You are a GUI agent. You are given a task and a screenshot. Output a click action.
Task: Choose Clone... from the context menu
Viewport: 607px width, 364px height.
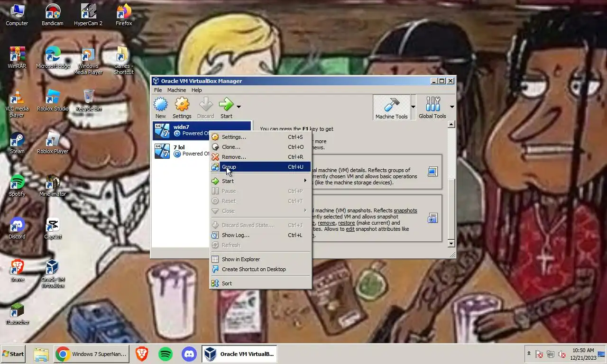click(260, 147)
